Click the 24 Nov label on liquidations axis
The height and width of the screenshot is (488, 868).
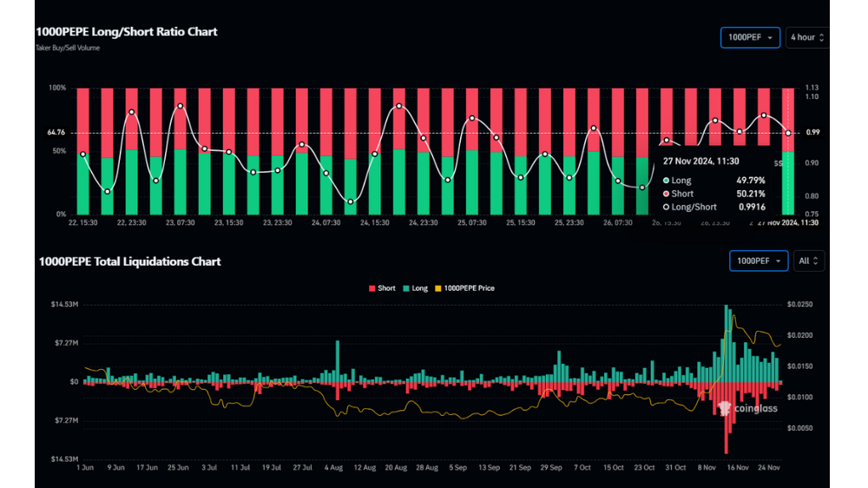pos(769,467)
